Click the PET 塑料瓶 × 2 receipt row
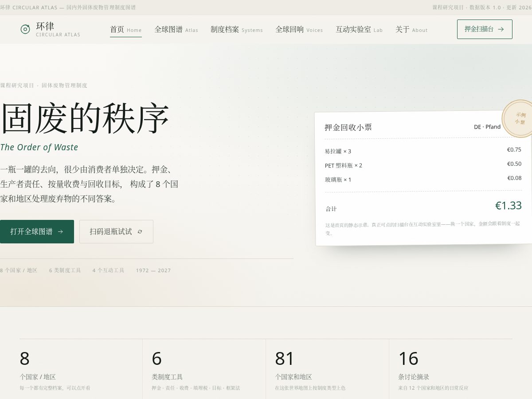 coord(423,165)
